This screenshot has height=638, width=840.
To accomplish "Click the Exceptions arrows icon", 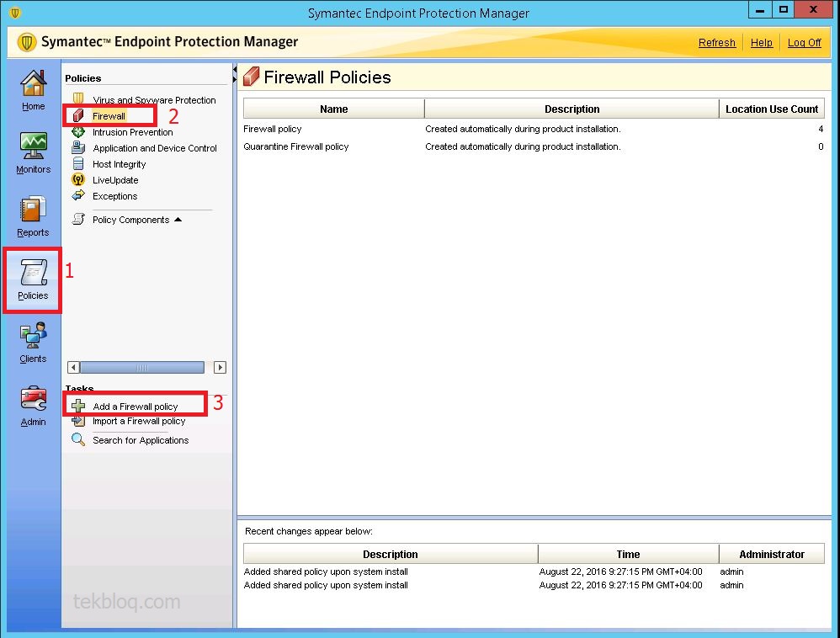I will (x=78, y=195).
